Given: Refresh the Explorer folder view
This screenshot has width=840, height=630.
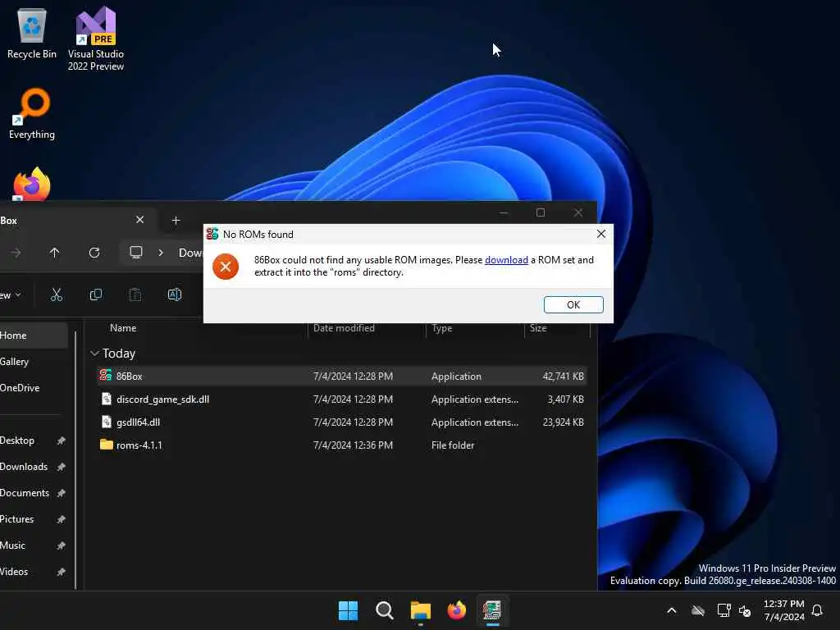Looking at the screenshot, I should 94,253.
